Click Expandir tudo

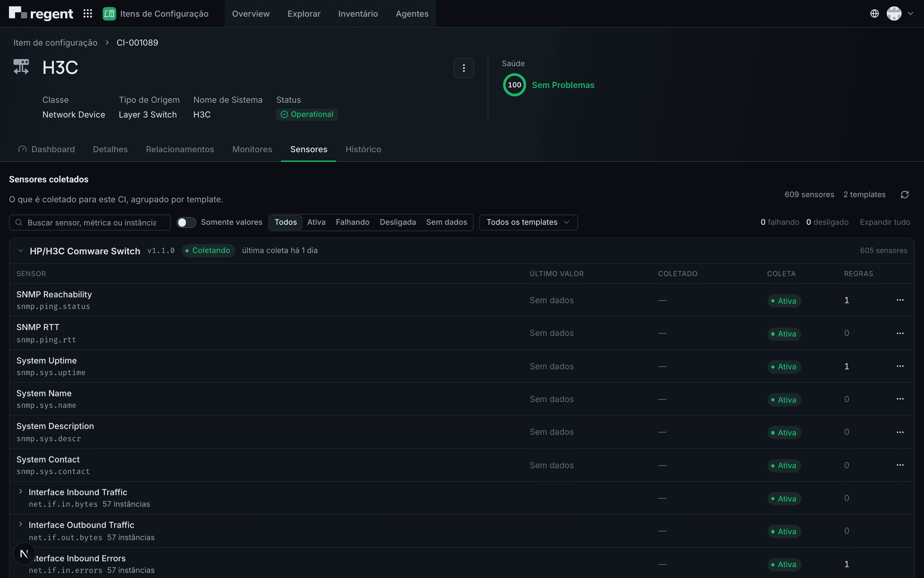pyautogui.click(x=885, y=223)
